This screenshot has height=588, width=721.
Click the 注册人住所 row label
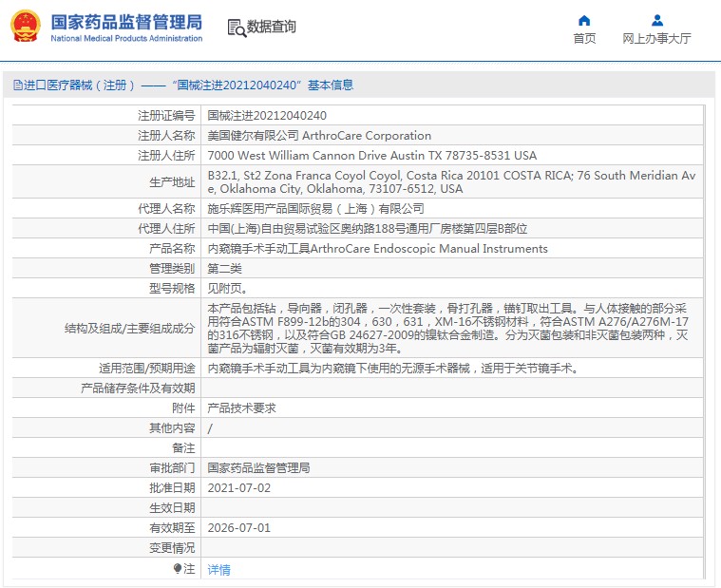click(x=166, y=156)
